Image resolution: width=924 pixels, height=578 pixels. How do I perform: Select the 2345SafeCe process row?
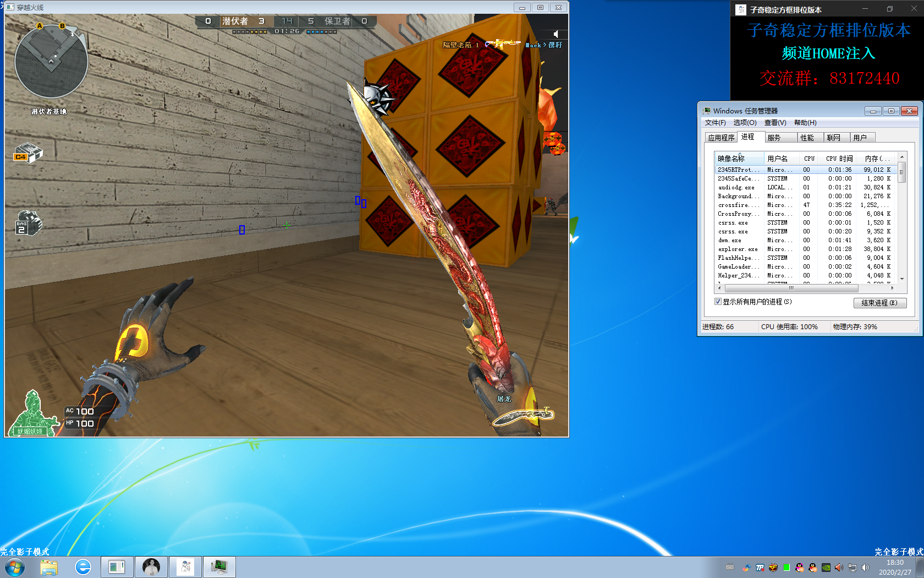[x=806, y=178]
